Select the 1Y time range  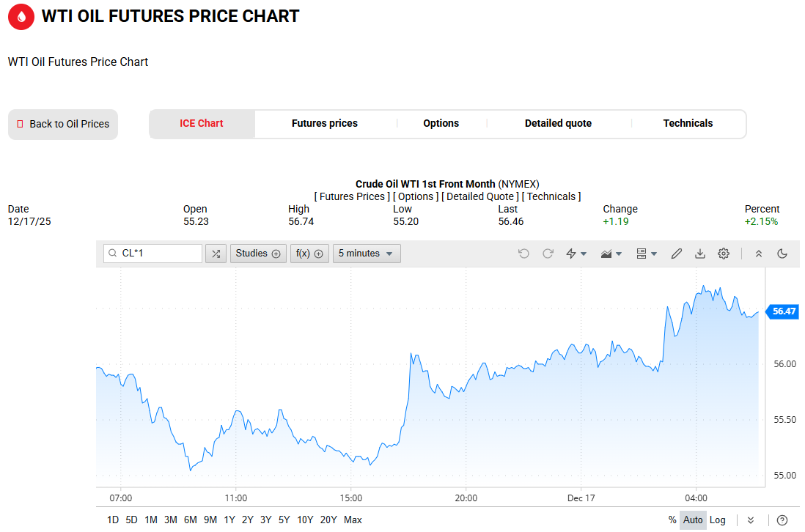point(229,520)
